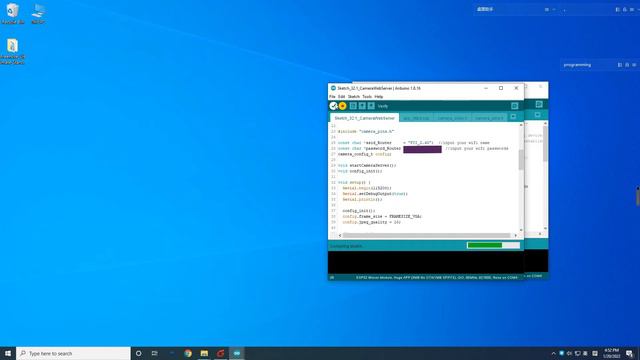Switch to the app_httpd.cpp tab
The height and width of the screenshot is (360, 640).
pos(416,118)
